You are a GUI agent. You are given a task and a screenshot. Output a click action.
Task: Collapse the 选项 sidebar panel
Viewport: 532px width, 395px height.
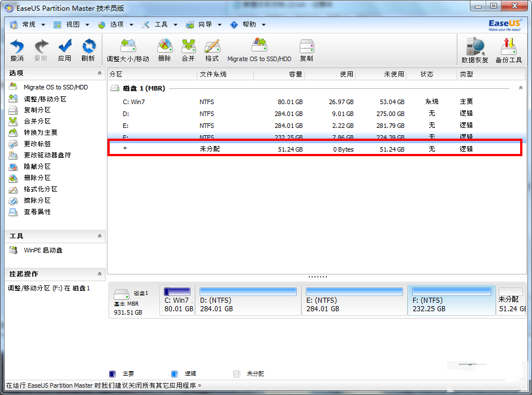pyautogui.click(x=100, y=73)
